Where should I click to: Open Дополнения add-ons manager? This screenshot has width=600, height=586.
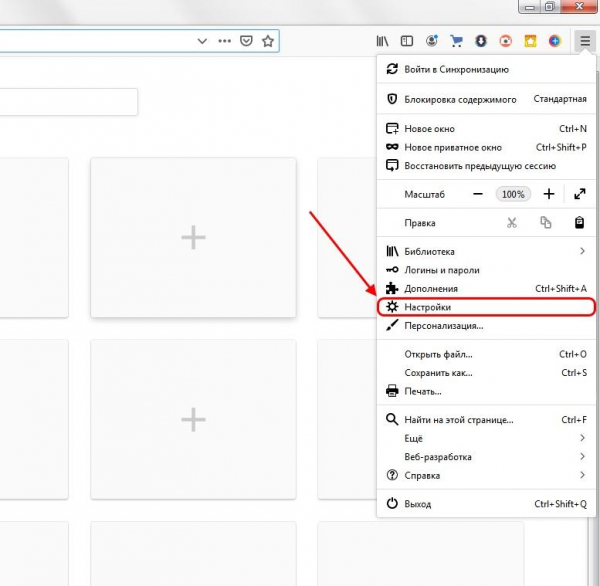[486, 289]
